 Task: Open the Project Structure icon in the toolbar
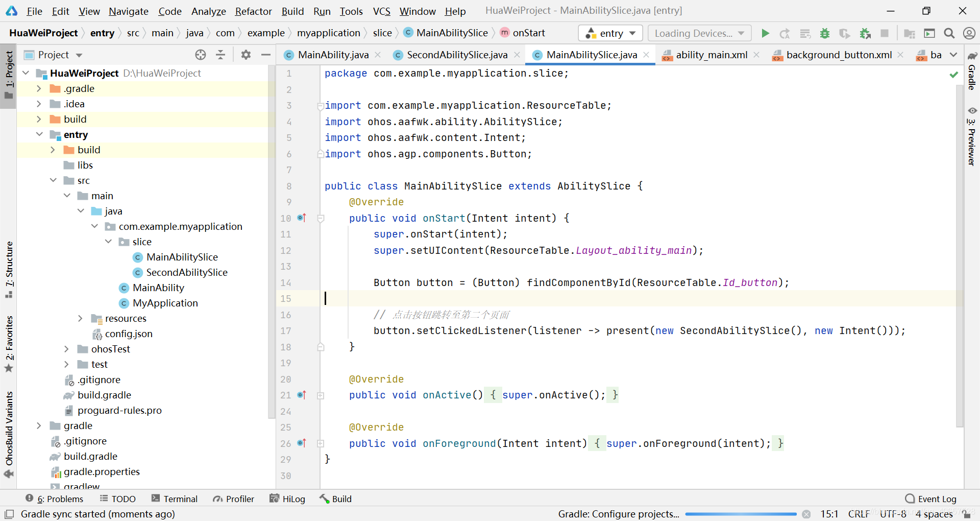click(910, 33)
